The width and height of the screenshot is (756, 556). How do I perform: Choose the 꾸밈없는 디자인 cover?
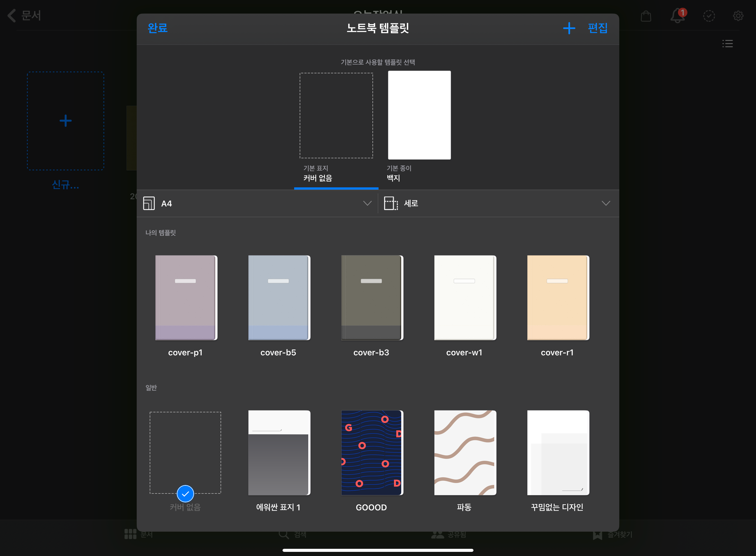tap(558, 453)
